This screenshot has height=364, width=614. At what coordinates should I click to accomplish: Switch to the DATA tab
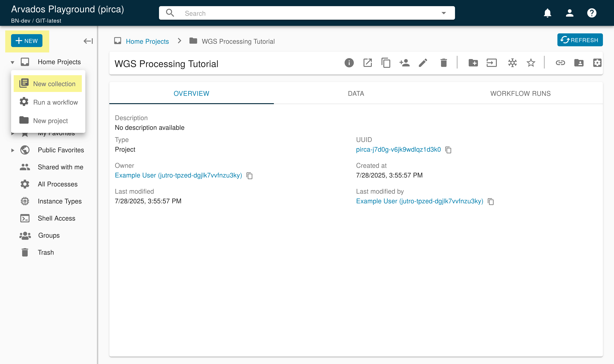[356, 93]
